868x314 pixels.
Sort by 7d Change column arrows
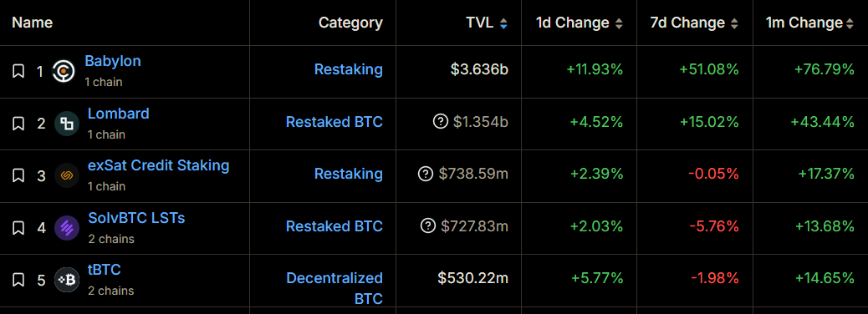click(x=734, y=23)
